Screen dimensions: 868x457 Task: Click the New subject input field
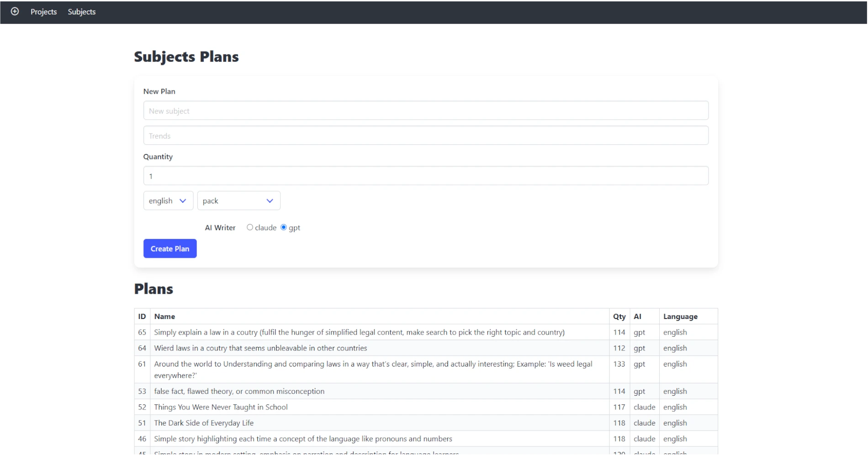(425, 111)
